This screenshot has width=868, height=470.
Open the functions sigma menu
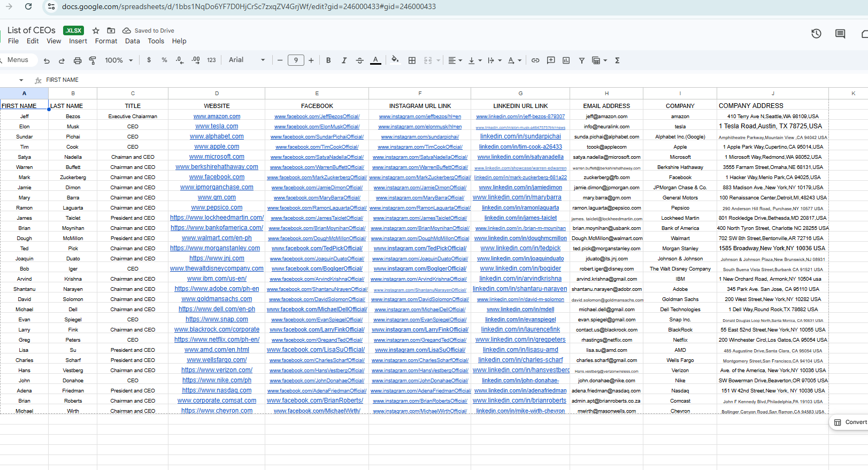coord(617,60)
